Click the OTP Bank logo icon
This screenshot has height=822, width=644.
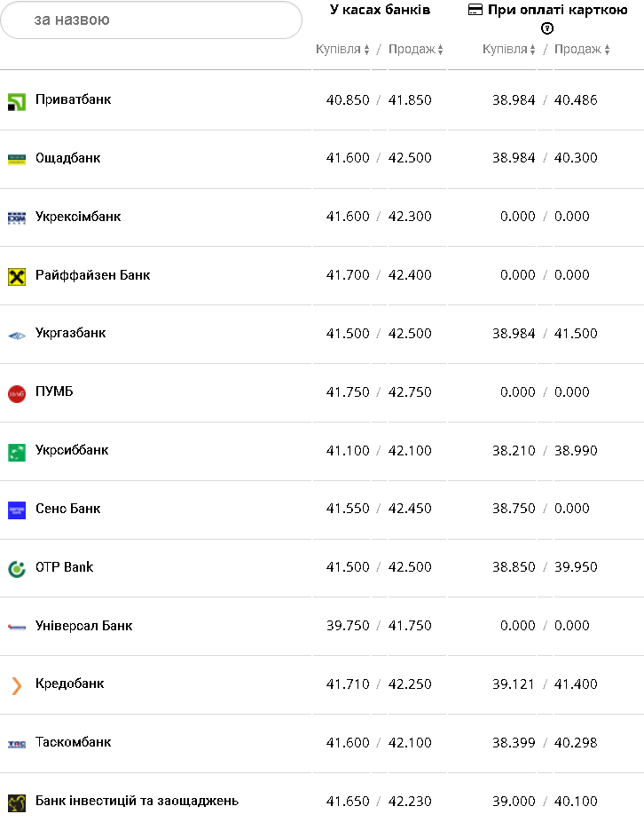(x=17, y=569)
